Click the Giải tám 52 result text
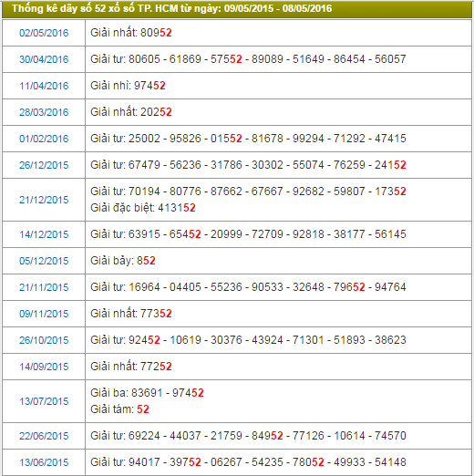Screen dimensions: 474x476 click(119, 409)
